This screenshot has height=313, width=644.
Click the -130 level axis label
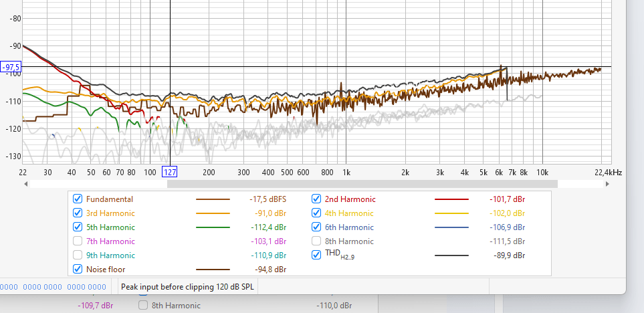pos(13,156)
